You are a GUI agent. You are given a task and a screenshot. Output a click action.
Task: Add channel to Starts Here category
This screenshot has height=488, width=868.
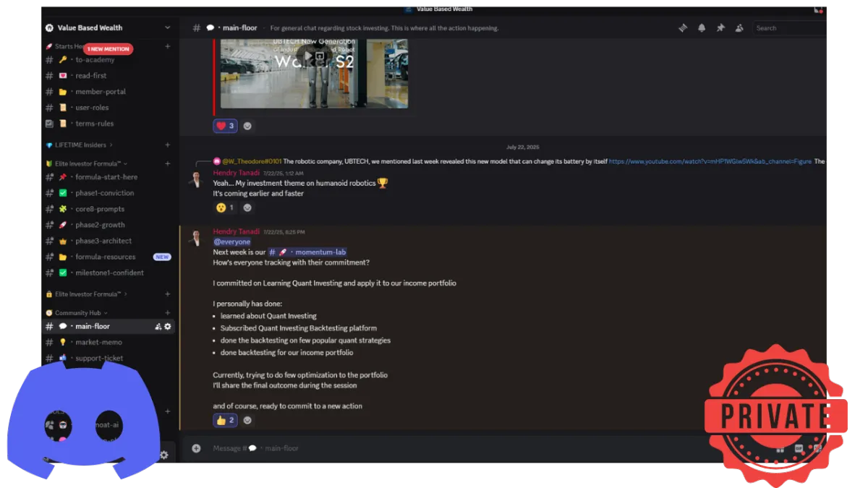tap(168, 46)
